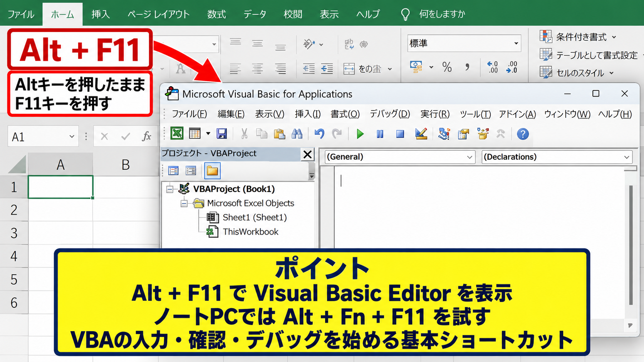
Task: Open the Properties Window icon in toolbar
Action: tap(463, 134)
